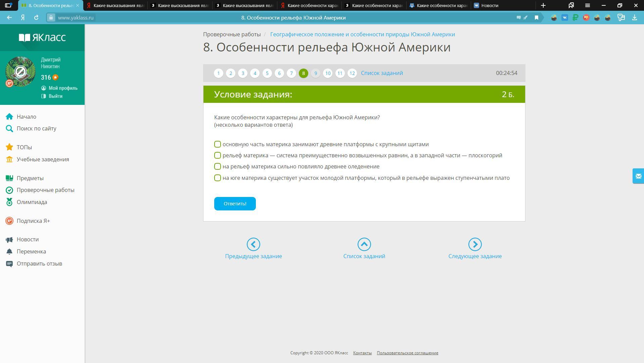Click browser back arrow
Viewport: 644px width, 363px height.
[9, 17]
